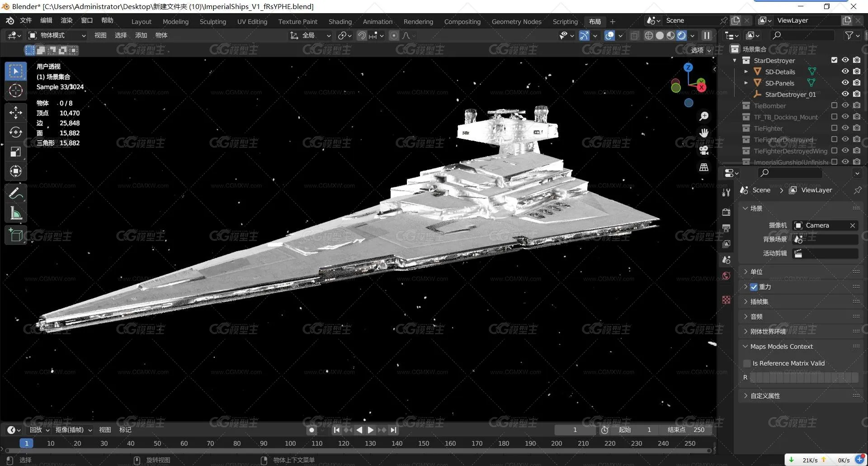The width and height of the screenshot is (868, 466).
Task: Open the World properties tab
Action: click(726, 276)
